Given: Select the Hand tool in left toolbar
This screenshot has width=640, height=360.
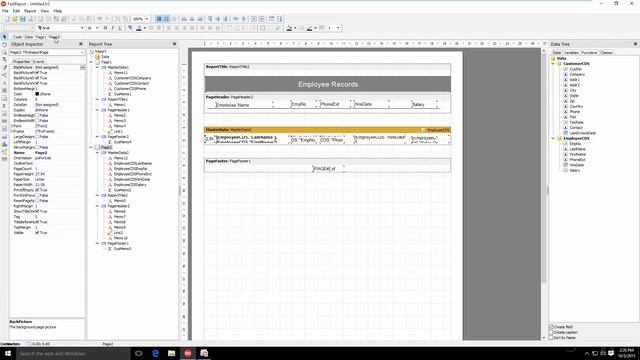Looking at the screenshot, I should (4, 44).
